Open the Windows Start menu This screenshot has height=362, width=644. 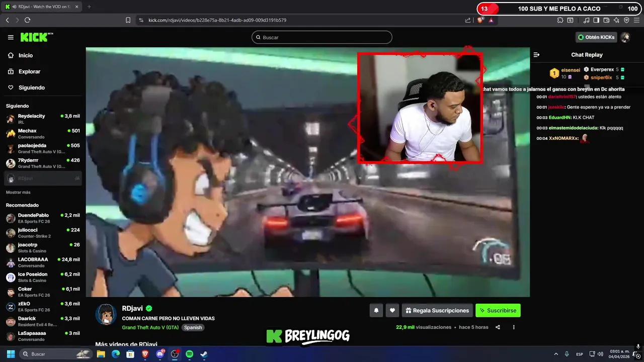[x=10, y=354]
